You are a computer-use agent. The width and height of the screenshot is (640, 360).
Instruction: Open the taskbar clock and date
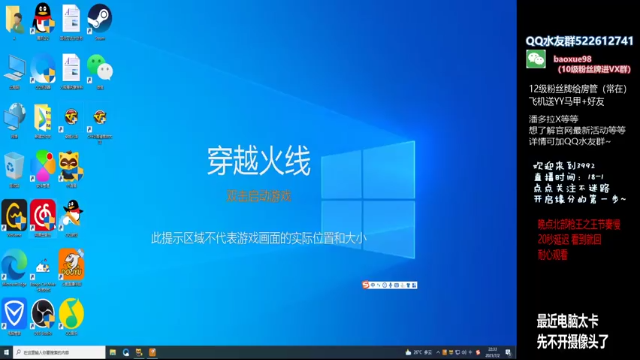[x=493, y=352]
